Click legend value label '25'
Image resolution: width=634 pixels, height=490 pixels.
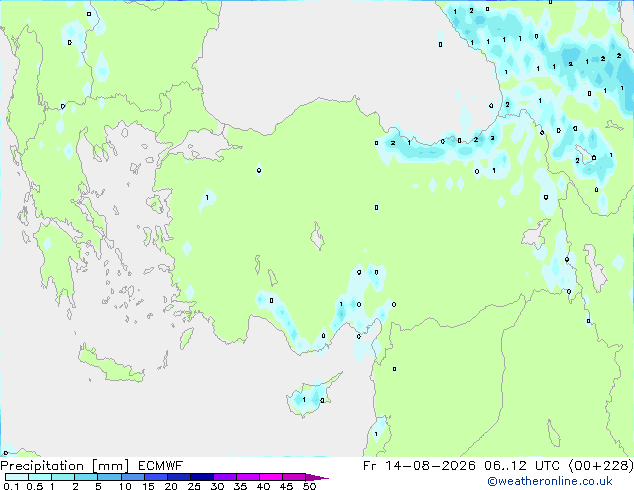[194, 486]
